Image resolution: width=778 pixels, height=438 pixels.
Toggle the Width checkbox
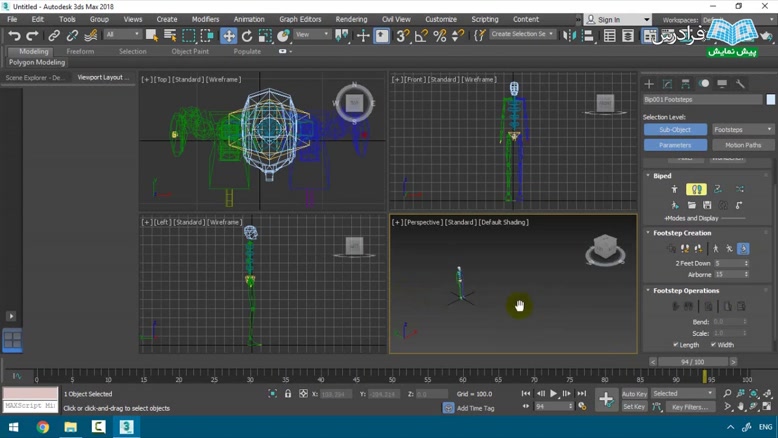[x=714, y=345]
